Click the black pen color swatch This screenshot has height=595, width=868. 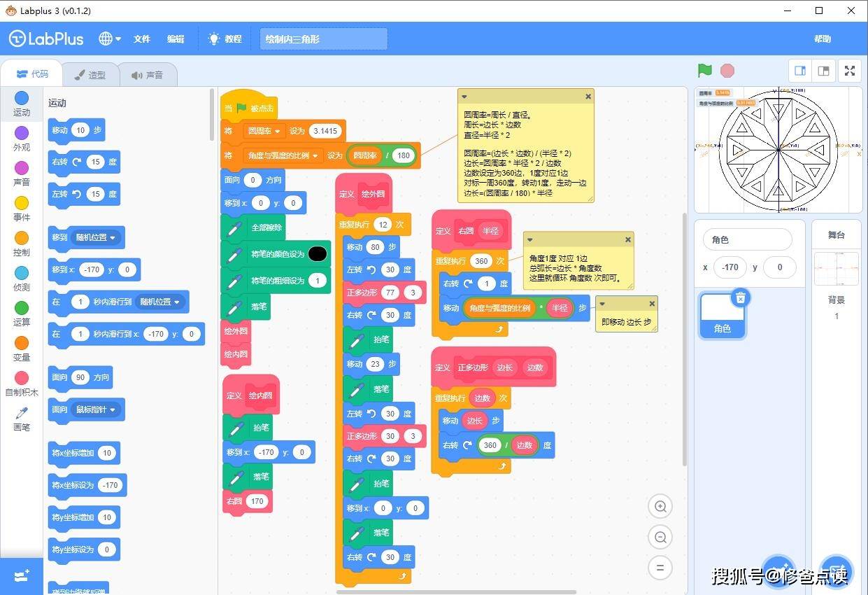318,254
